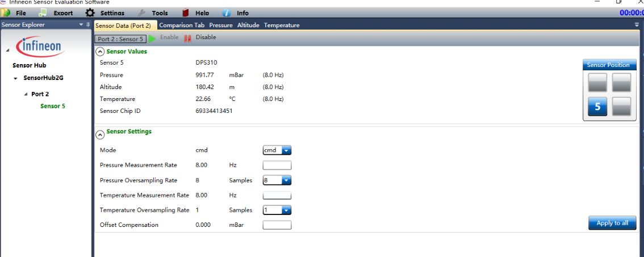
Task: Select the top-left sensor position tile
Action: (x=597, y=82)
